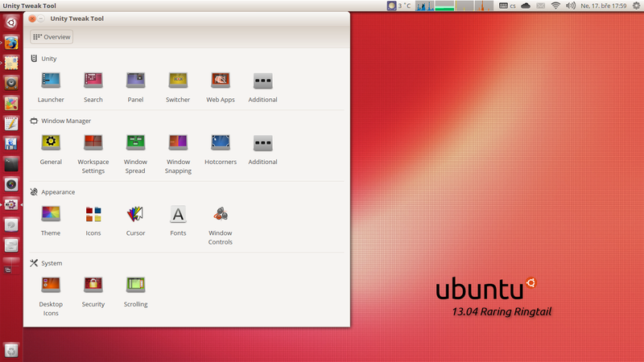Open the weather indicator showing 3 °C

pos(398,6)
